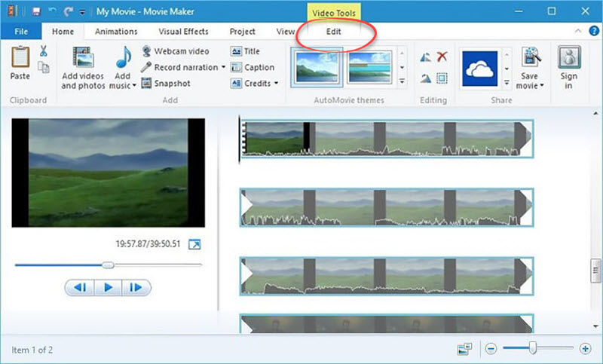Open the View tab
This screenshot has height=364, width=603.
tap(286, 32)
